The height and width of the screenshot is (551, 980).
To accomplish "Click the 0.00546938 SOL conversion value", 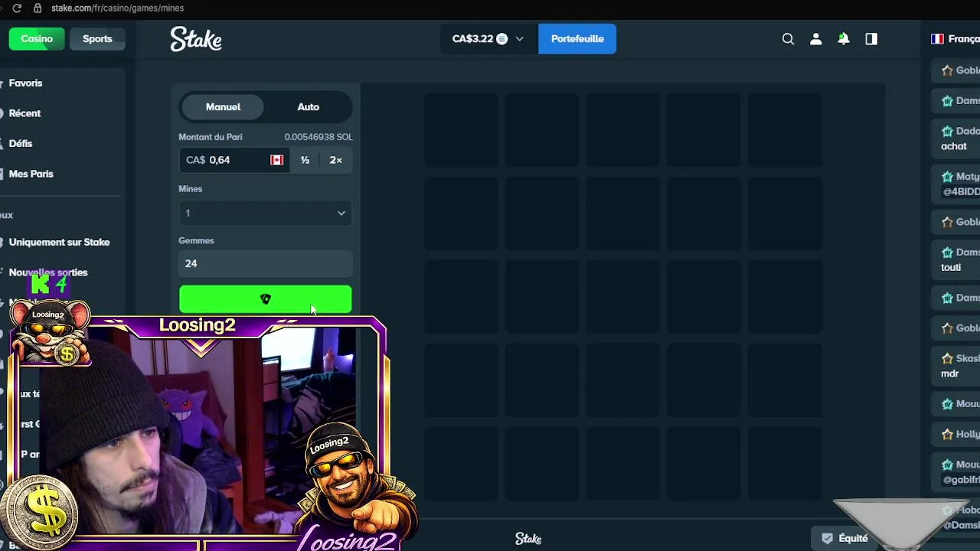I will click(x=318, y=137).
